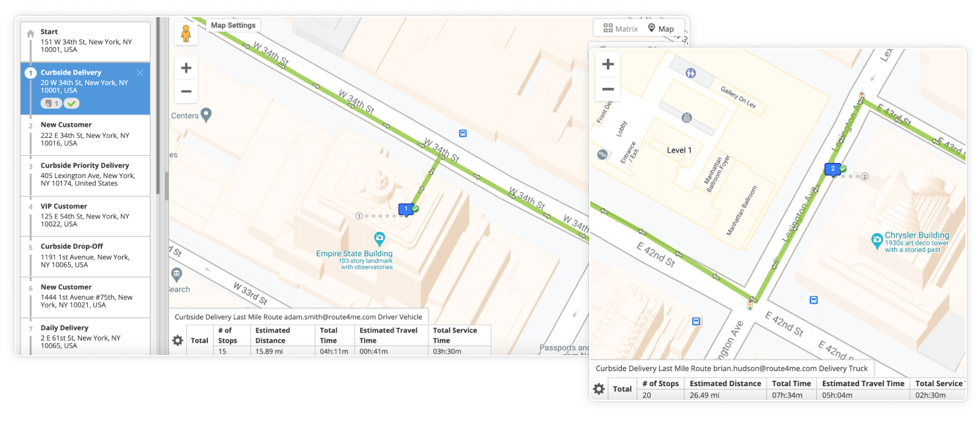Toggle the circled ② marker near the Lexington stop
The height and width of the screenshot is (429, 980).
coord(864,176)
